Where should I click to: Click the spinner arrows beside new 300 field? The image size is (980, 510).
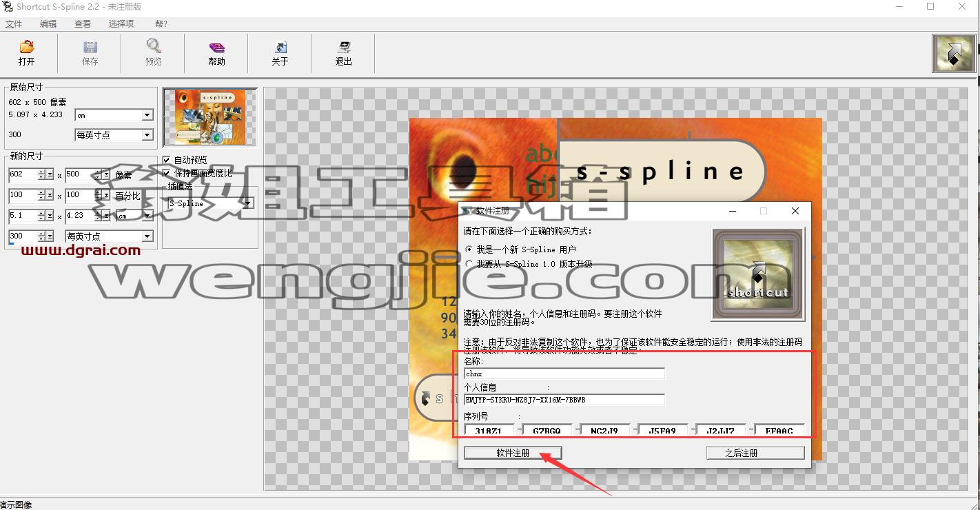click(x=42, y=236)
